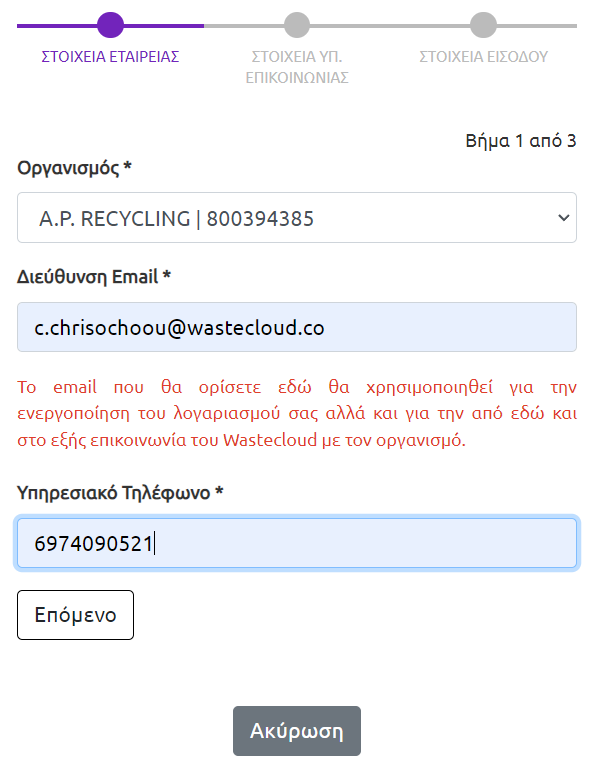Cancel with the Ακύρωση button
The width and height of the screenshot is (600, 759).
pos(297,731)
